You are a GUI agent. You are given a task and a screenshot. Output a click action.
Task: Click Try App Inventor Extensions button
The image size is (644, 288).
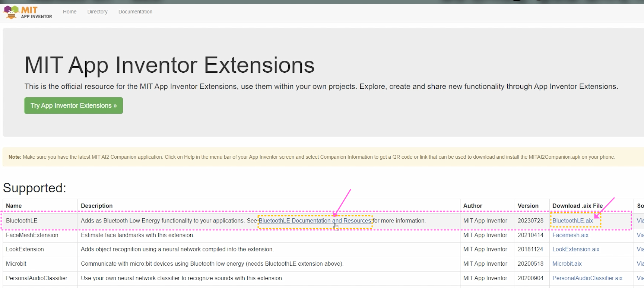pyautogui.click(x=74, y=105)
